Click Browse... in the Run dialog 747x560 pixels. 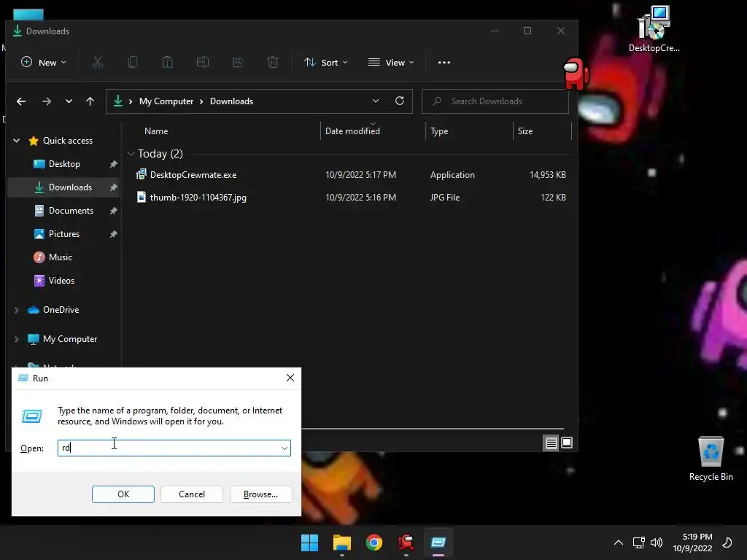tap(260, 494)
